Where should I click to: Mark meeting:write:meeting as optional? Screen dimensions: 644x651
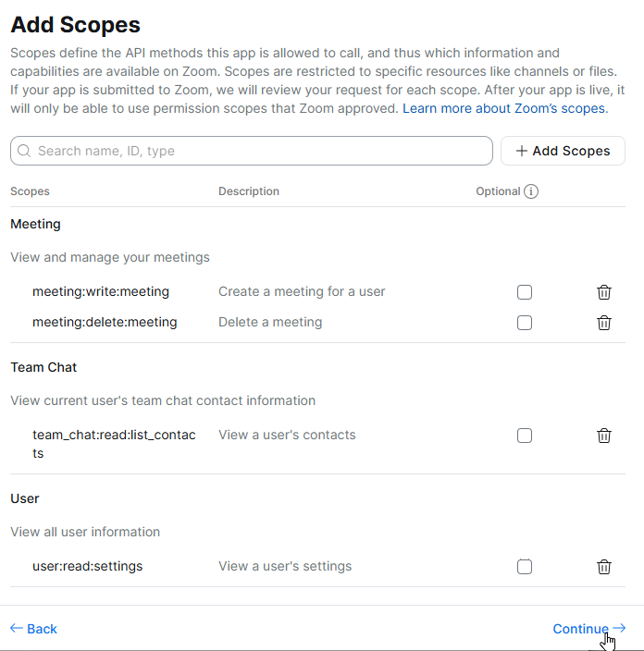525,292
